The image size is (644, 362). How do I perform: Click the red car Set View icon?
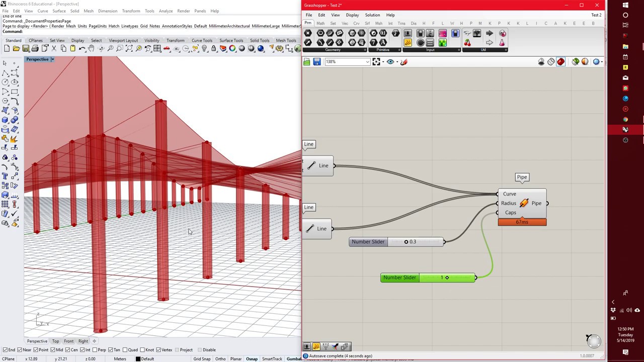[167, 49]
